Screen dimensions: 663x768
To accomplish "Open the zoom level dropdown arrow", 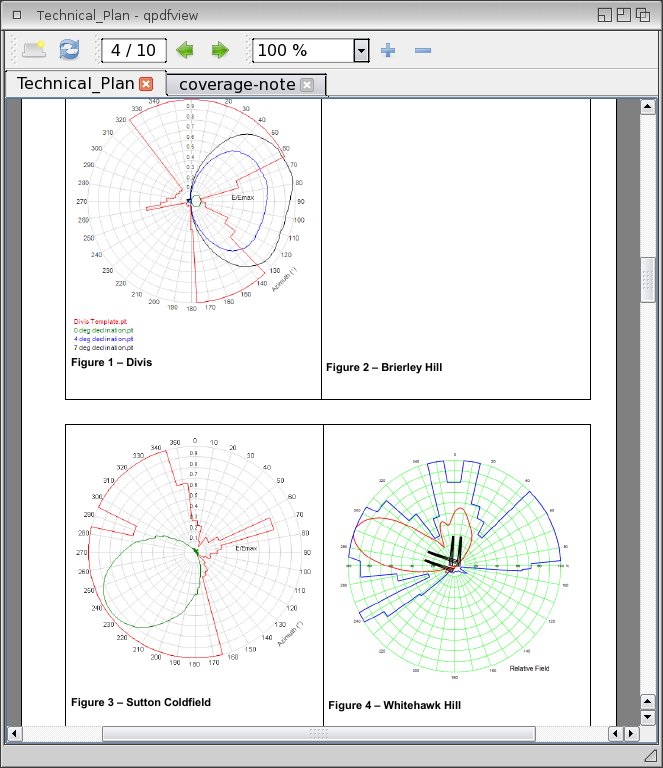I will coord(361,50).
